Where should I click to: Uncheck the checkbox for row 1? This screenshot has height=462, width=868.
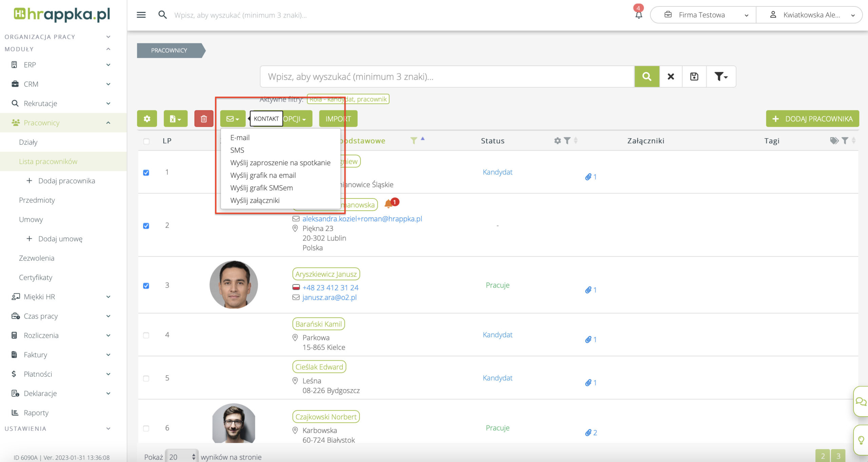pyautogui.click(x=146, y=173)
